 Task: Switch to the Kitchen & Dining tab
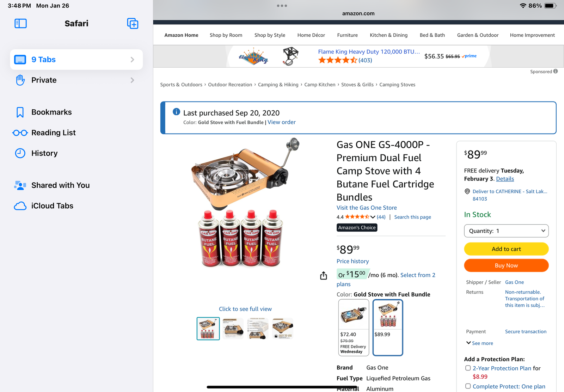388,35
